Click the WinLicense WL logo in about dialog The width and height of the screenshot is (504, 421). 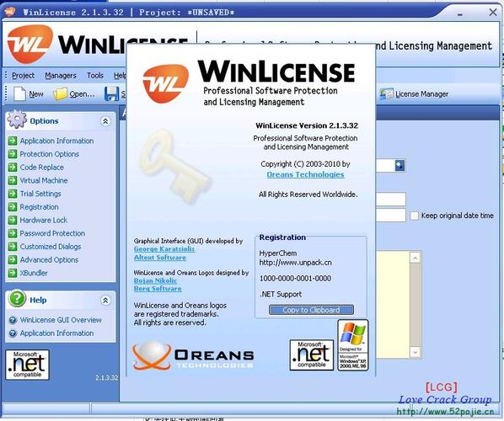pyautogui.click(x=165, y=83)
